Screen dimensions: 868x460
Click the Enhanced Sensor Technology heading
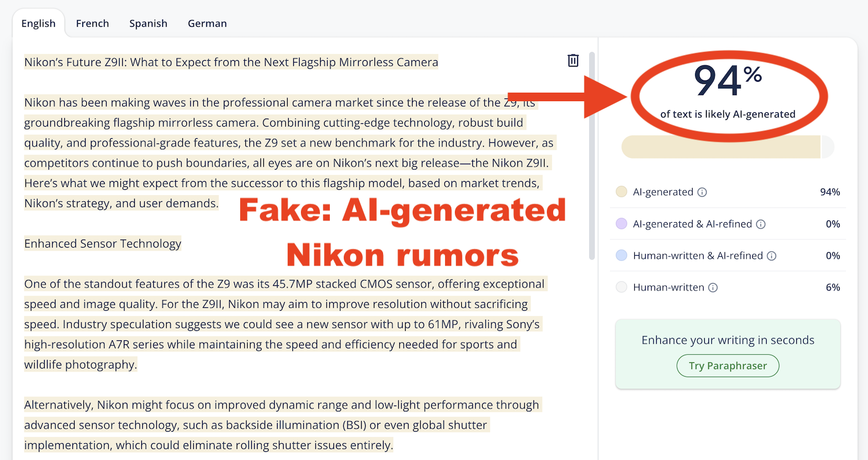pyautogui.click(x=102, y=244)
